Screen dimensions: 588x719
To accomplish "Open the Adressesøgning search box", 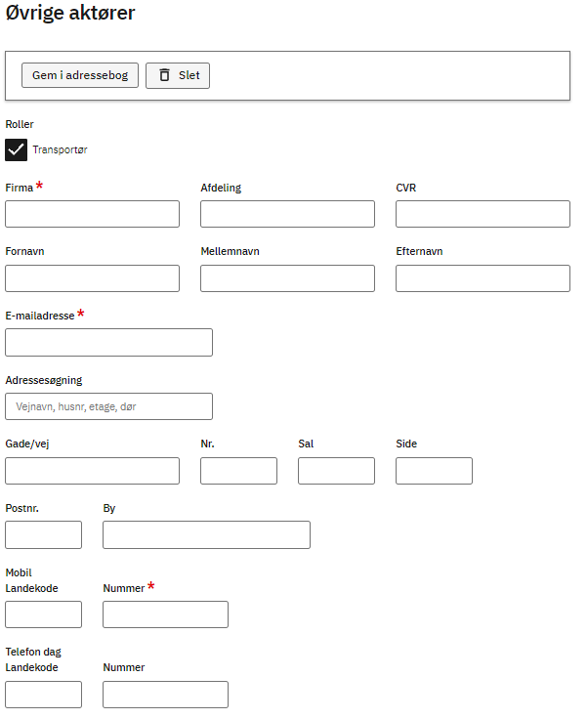I will click(108, 406).
